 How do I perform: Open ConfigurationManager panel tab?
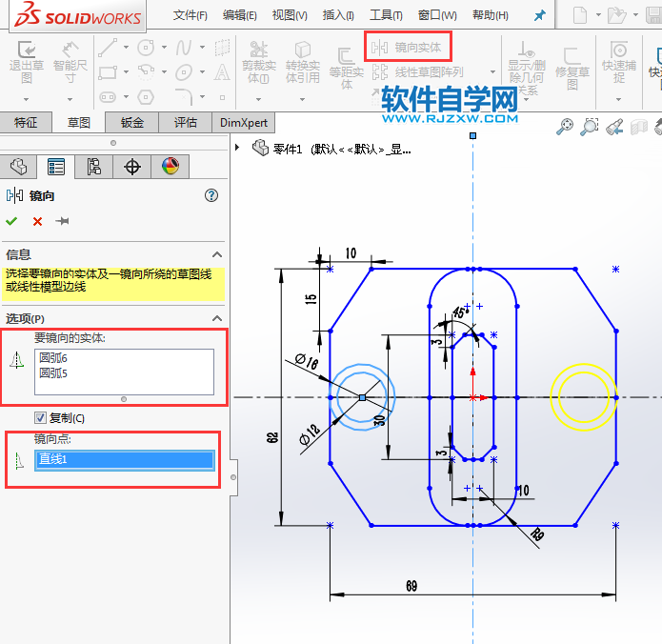pyautogui.click(x=93, y=167)
